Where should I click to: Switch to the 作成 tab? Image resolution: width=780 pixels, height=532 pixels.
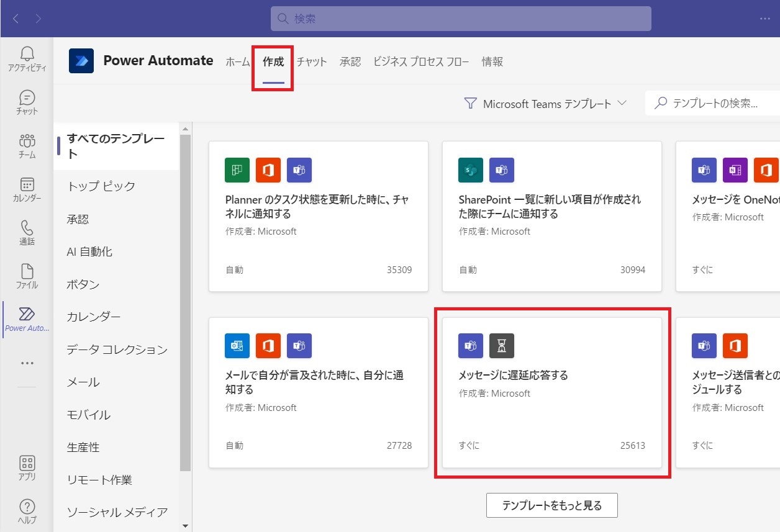tap(273, 61)
